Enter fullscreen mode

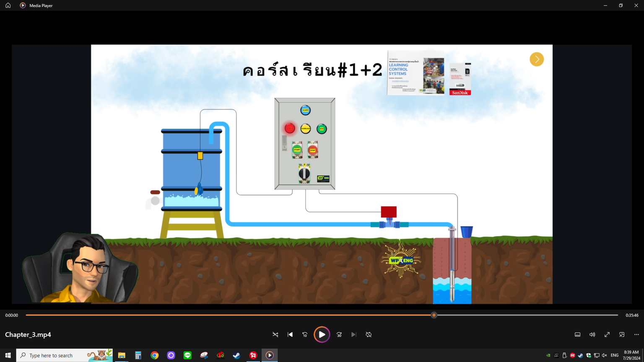[607, 334]
